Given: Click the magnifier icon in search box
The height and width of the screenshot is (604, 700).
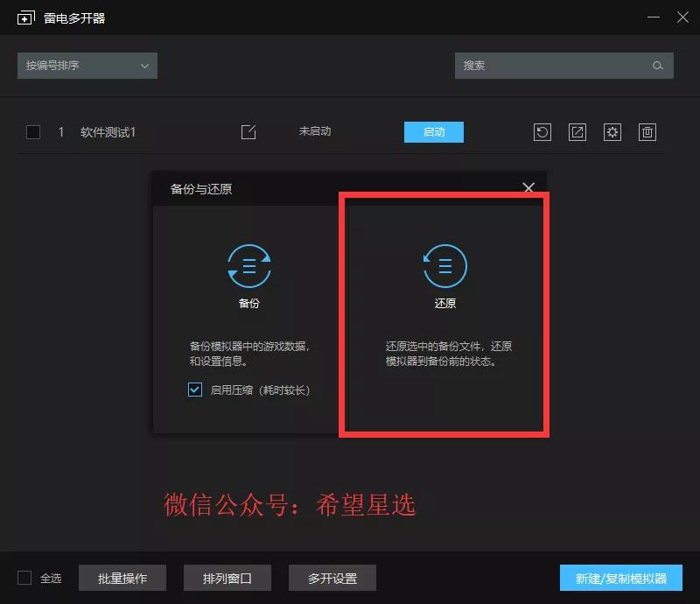Looking at the screenshot, I should click(x=659, y=65).
